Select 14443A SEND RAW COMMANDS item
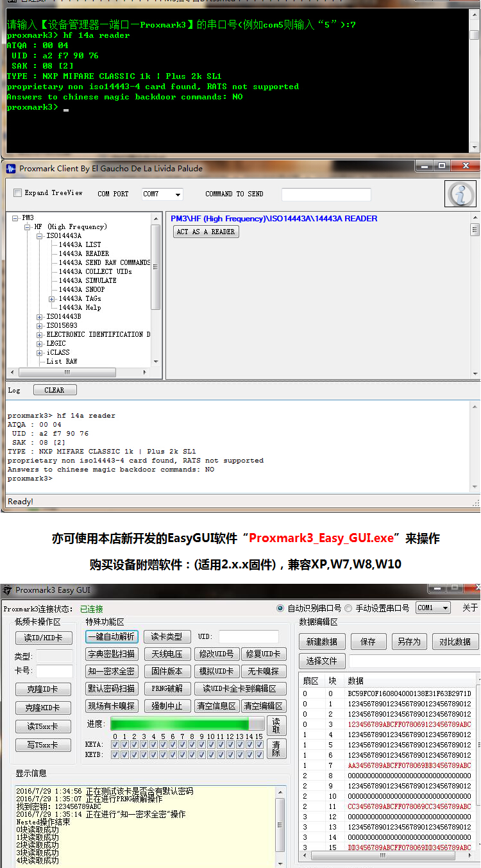Image resolution: width=481 pixels, height=868 pixels. tap(105, 263)
